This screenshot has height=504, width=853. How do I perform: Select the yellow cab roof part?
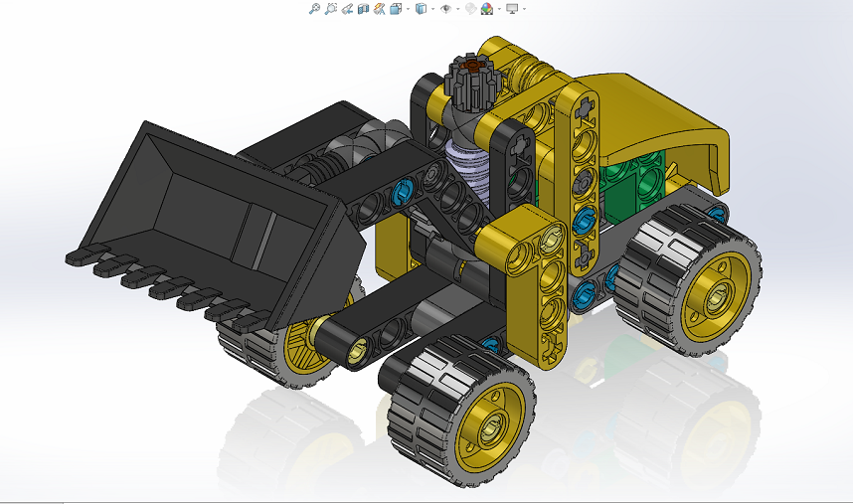[x=658, y=119]
